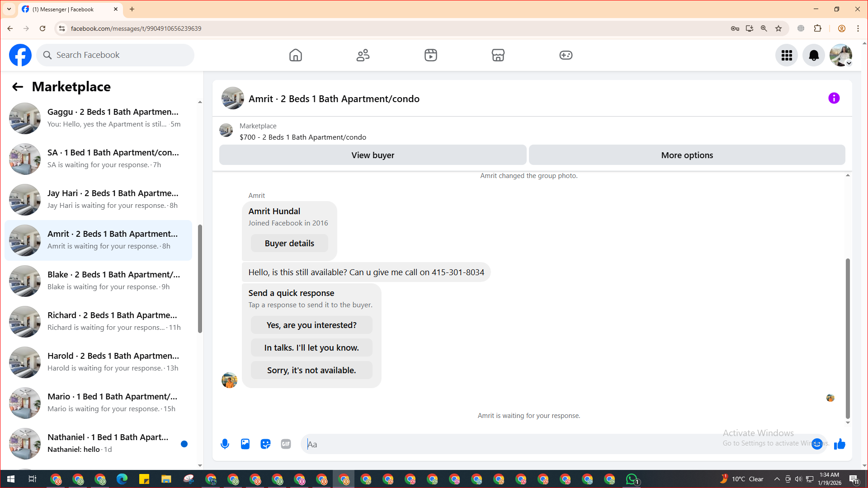
Task: Select the Amrit conversation in the list
Action: (99, 240)
